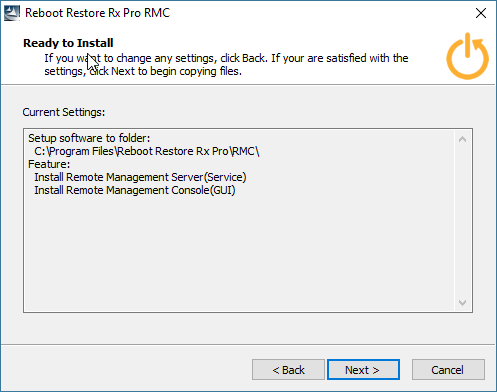The height and width of the screenshot is (392, 497).
Task: Click empty area inside Current Settings box
Action: (239, 253)
